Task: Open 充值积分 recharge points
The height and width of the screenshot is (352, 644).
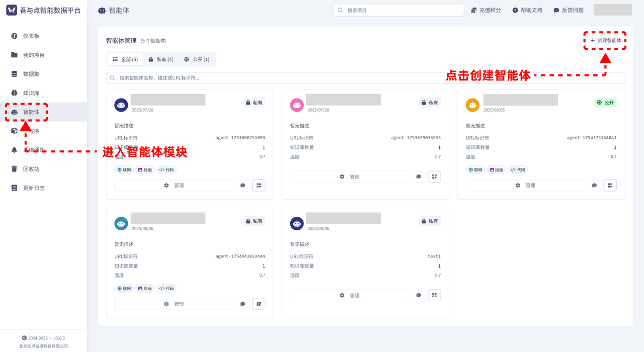Action: 486,10
